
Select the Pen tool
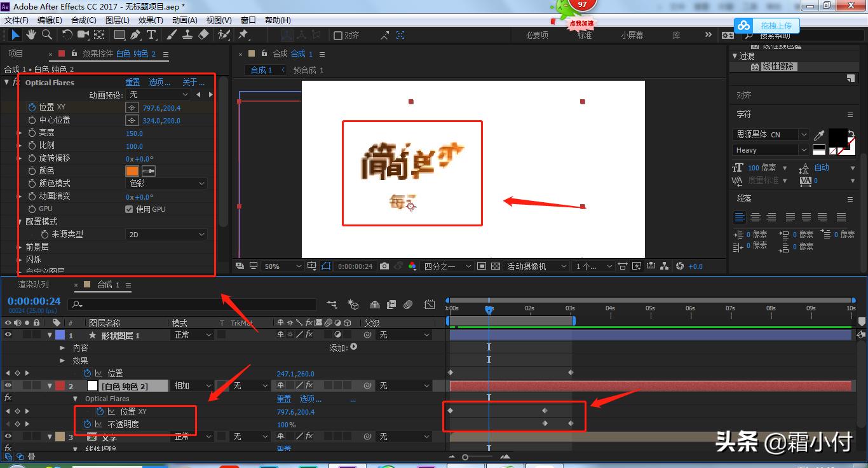[135, 34]
